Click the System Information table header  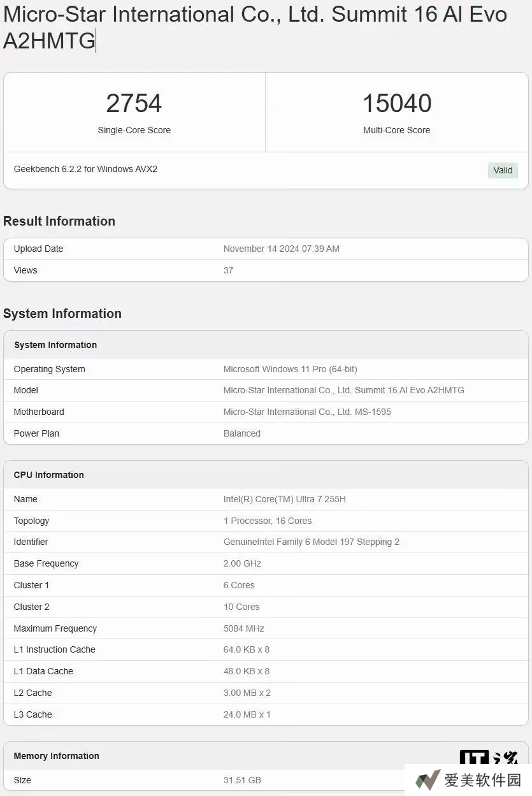point(55,345)
